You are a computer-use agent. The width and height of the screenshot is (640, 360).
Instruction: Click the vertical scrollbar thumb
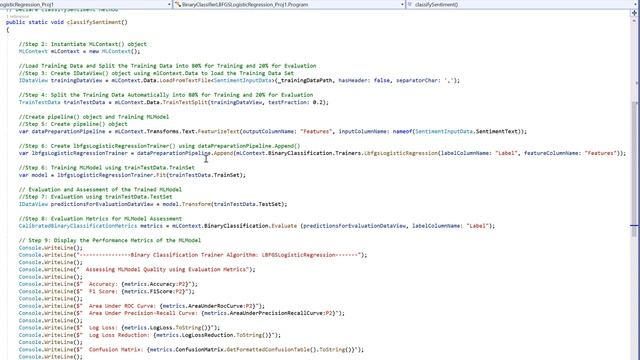[634, 169]
